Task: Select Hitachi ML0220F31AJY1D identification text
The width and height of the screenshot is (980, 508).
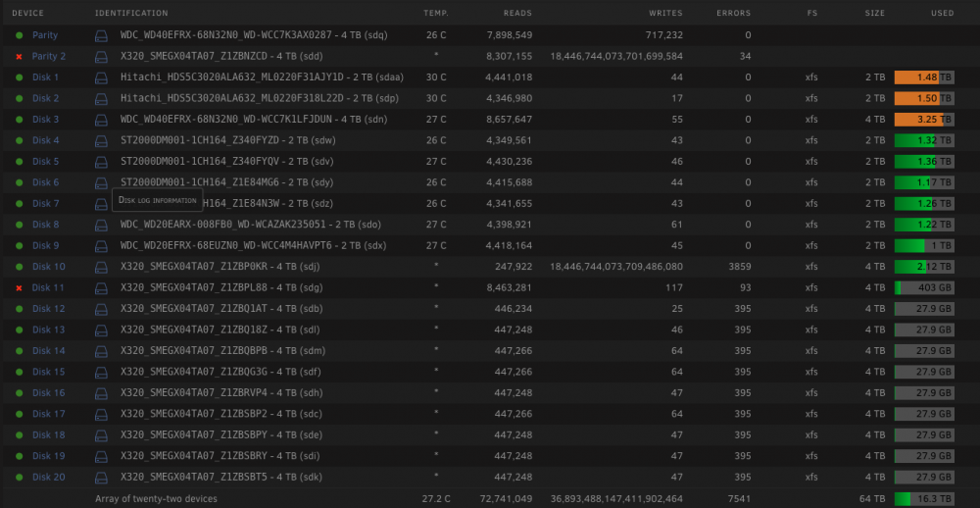Action: [x=262, y=76]
